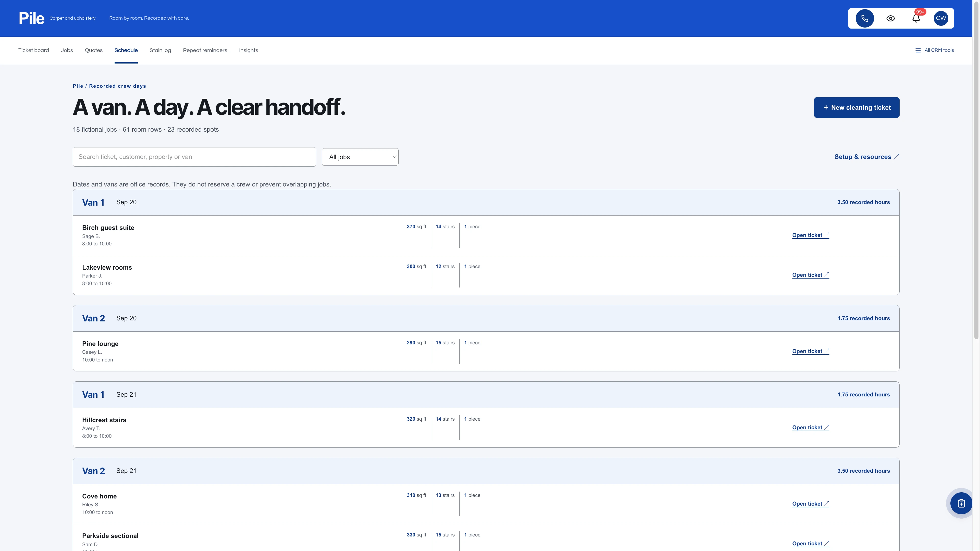Open ticket for Cove home
Screen dimensions: 980x551
[811, 504]
